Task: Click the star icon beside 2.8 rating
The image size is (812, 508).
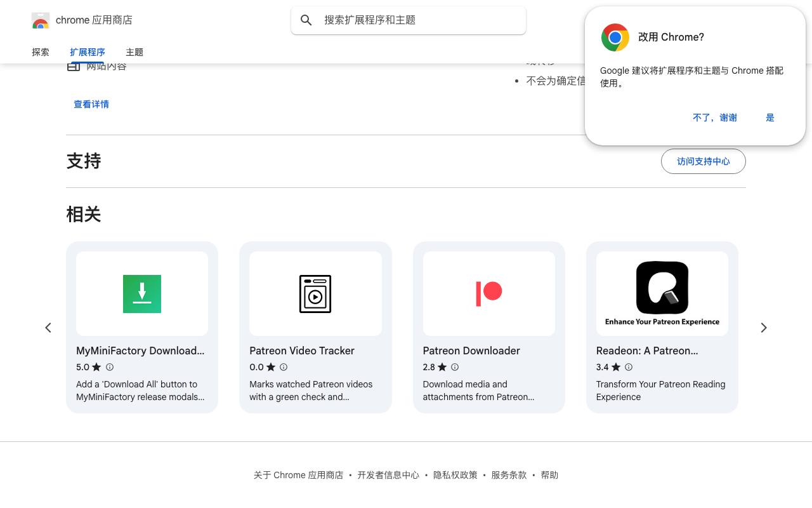Action: 442,367
